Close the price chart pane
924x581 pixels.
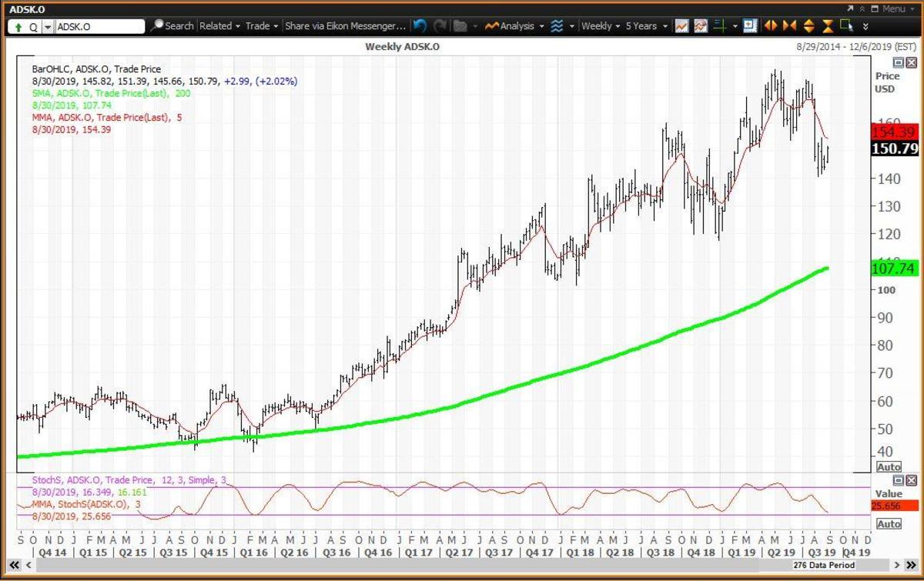click(911, 62)
